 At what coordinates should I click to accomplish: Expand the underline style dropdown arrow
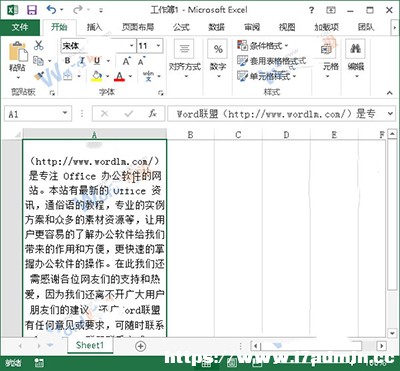coord(108,61)
